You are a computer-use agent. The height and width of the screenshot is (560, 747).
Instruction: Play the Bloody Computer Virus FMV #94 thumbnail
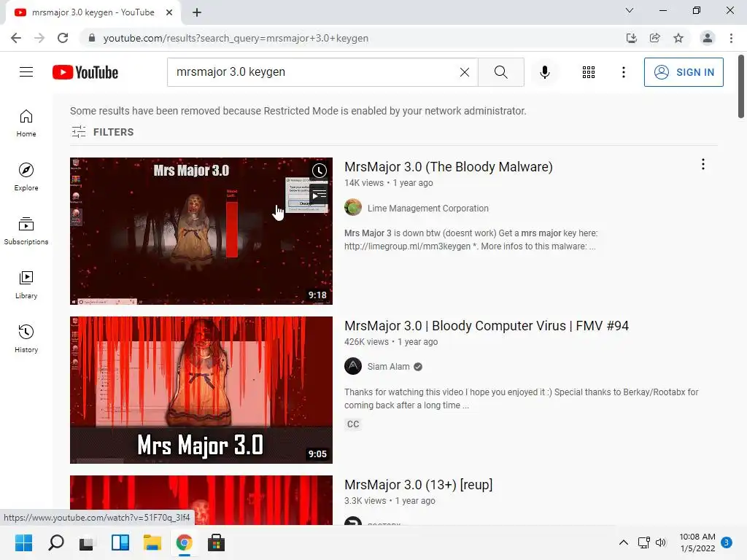201,390
